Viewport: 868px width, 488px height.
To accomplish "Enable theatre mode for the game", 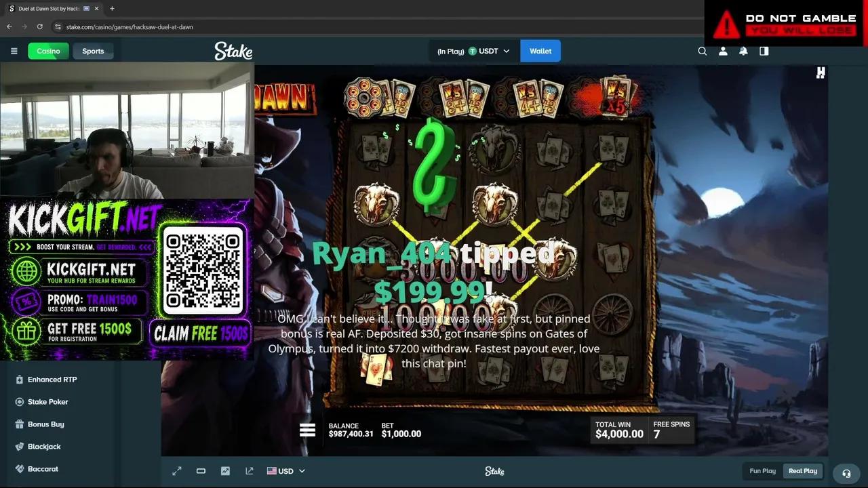I will pyautogui.click(x=201, y=471).
